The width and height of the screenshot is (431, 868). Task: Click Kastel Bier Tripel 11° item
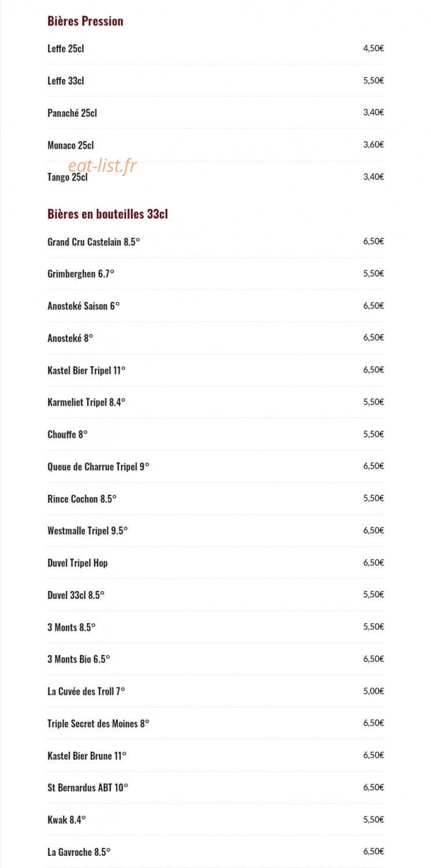[86, 370]
